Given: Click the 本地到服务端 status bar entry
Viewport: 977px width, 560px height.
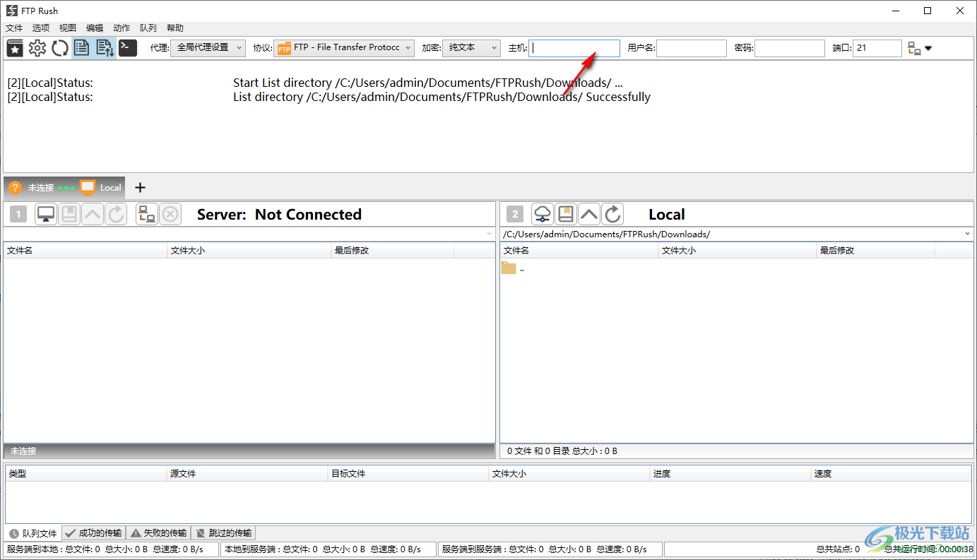Looking at the screenshot, I should coord(328,549).
